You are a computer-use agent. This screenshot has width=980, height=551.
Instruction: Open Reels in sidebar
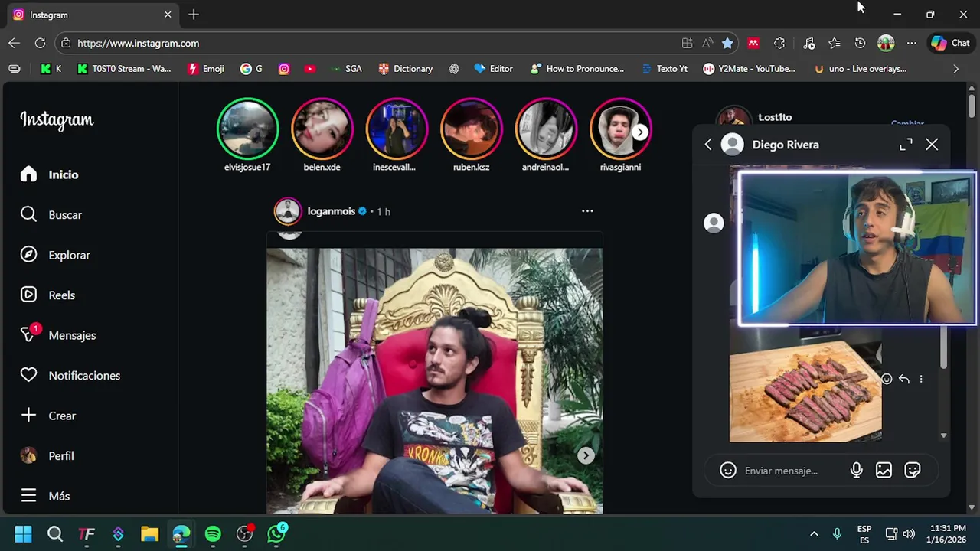tap(48, 295)
